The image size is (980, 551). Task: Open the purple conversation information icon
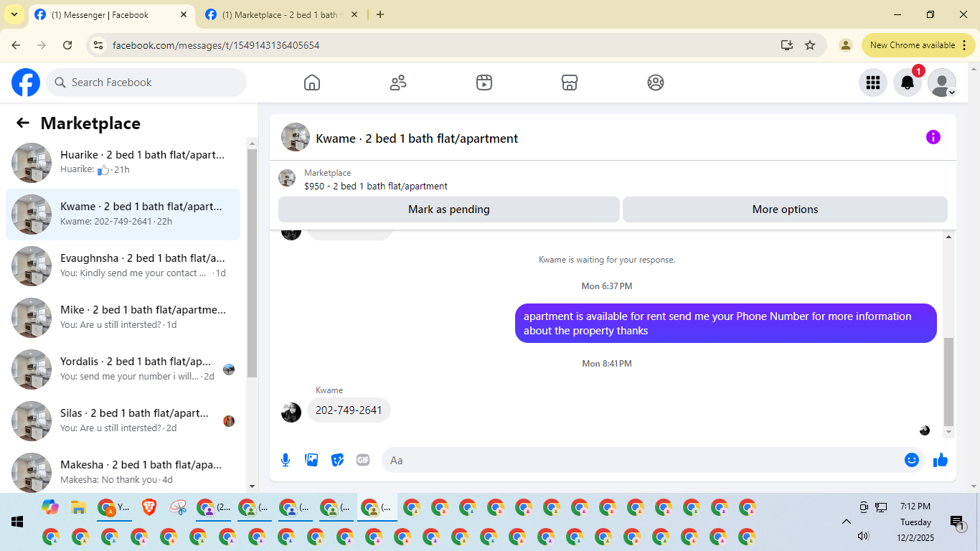pos(933,137)
